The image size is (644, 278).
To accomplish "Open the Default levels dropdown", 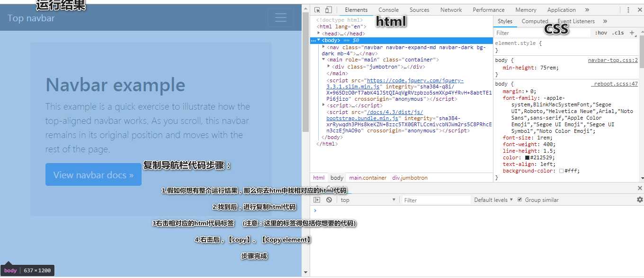I will click(493, 200).
